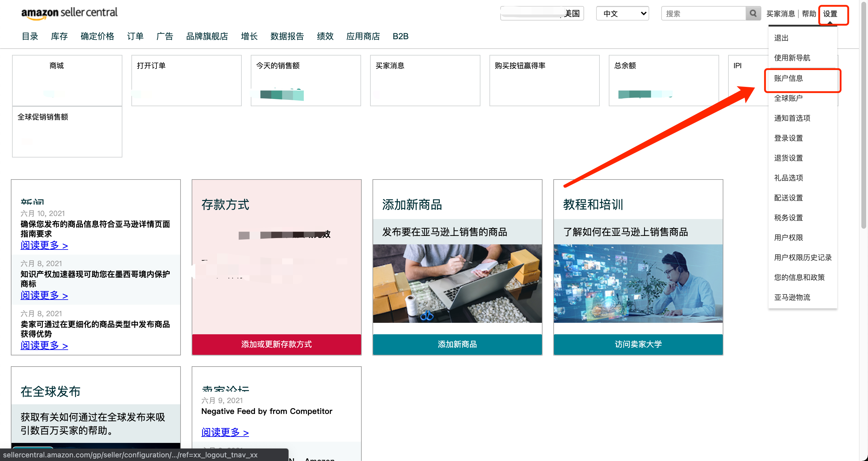Click the laptop packaging product image
This screenshot has width=868, height=461.
click(457, 283)
